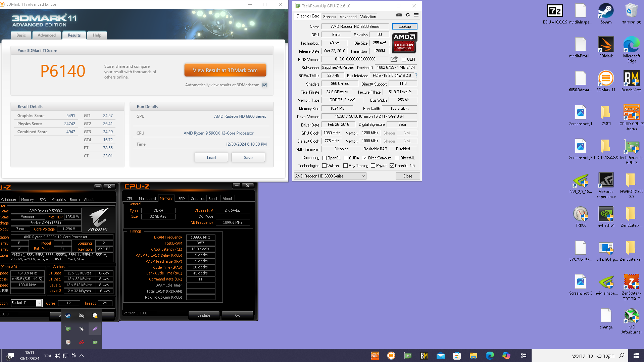Click View Result at 3DMark.com button
Viewport: 644px width, 362px height.
pos(225,70)
